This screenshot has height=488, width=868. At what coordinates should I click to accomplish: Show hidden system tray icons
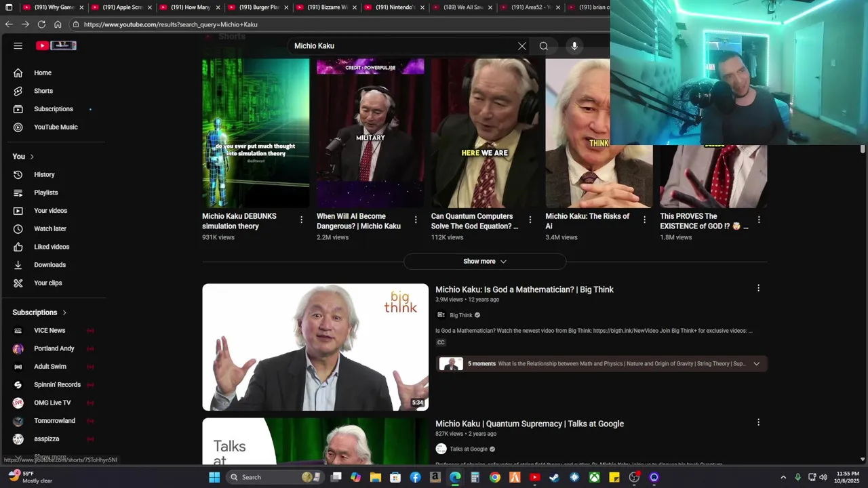pos(783,477)
